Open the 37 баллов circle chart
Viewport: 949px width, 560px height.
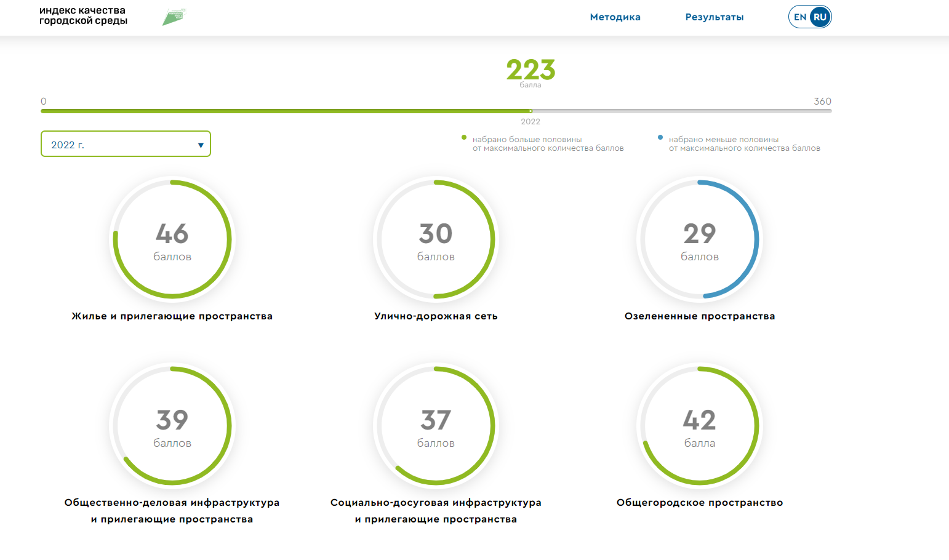(436, 426)
